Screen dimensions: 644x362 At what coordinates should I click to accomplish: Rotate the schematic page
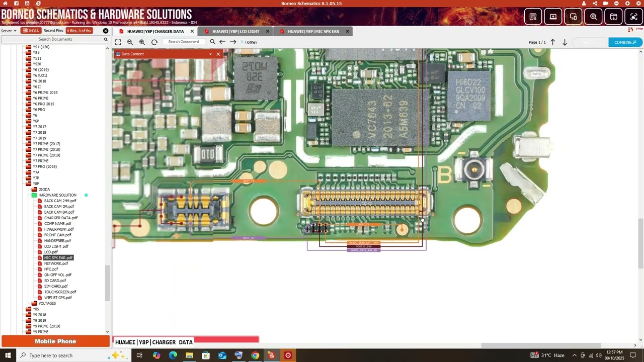point(154,42)
